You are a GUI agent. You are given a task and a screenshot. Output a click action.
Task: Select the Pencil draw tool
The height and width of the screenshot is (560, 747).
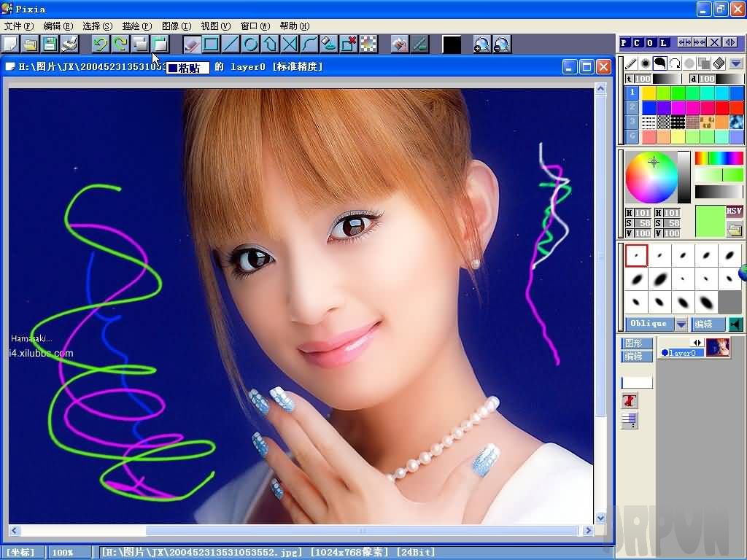click(x=631, y=63)
